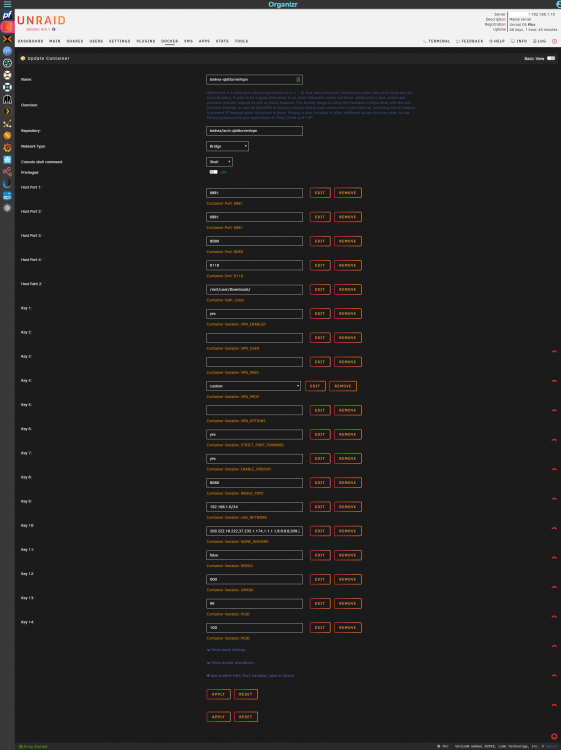The height and width of the screenshot is (750, 561).
Task: Click the Key 10 NAME_SERVERS field
Action: [x=254, y=531]
